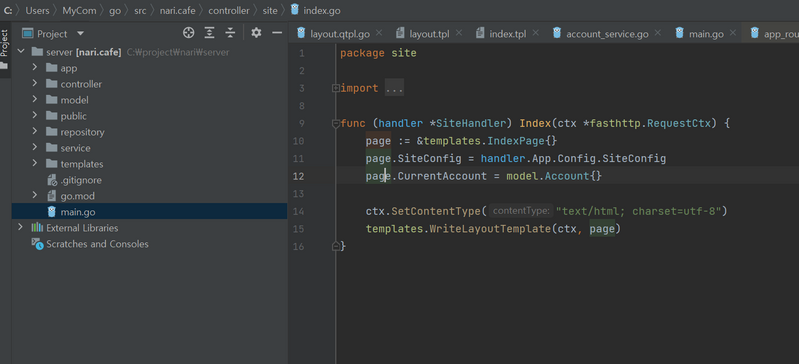The width and height of the screenshot is (800, 364).
Task: Expand the go.mod node chevron
Action: coord(35,195)
